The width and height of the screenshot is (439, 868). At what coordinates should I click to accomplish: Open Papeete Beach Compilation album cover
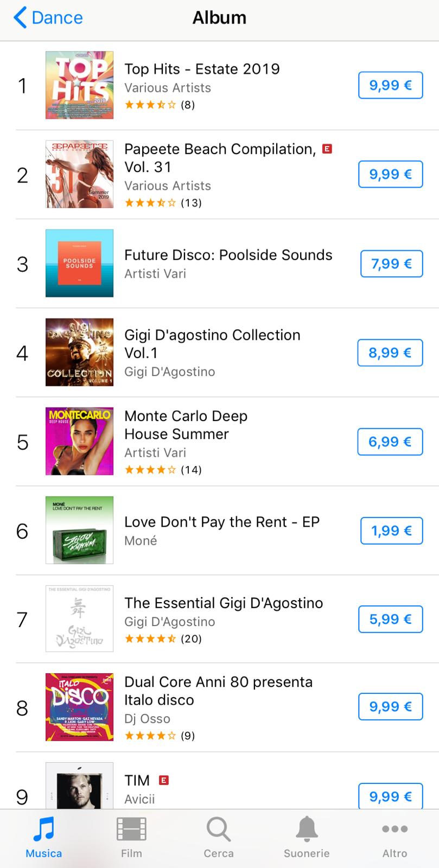pyautogui.click(x=79, y=174)
